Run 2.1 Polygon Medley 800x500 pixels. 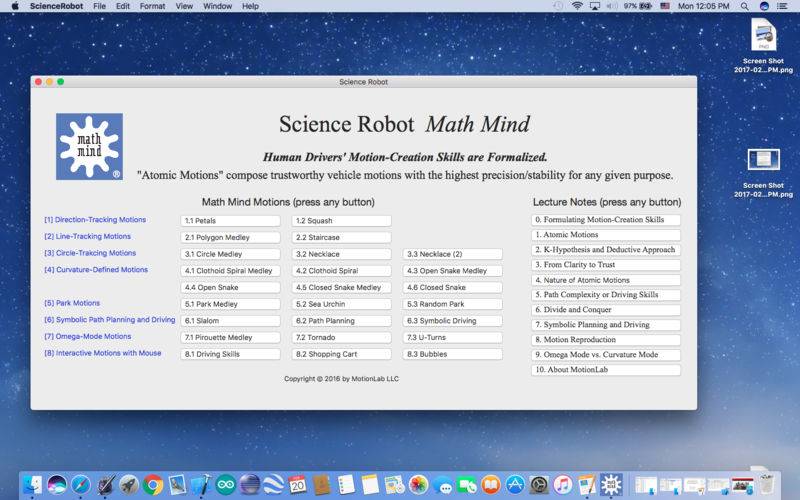click(230, 237)
